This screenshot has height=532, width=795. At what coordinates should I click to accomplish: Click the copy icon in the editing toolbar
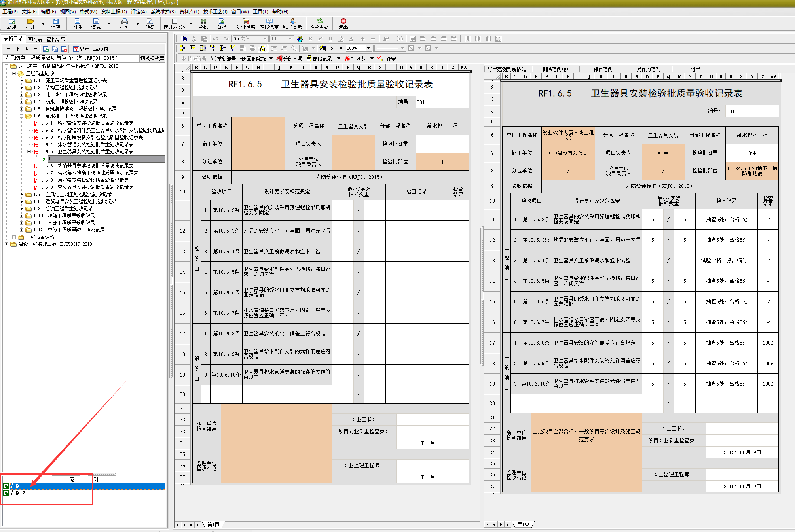click(x=184, y=39)
